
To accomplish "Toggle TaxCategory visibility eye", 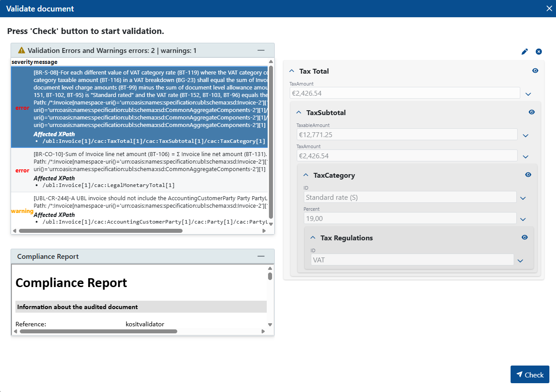I will [x=528, y=175].
